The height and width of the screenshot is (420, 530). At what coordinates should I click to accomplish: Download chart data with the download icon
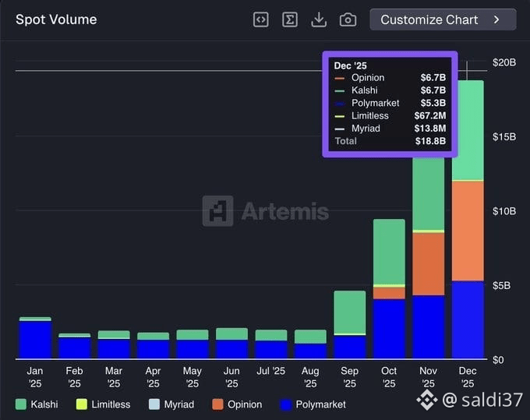click(x=319, y=19)
